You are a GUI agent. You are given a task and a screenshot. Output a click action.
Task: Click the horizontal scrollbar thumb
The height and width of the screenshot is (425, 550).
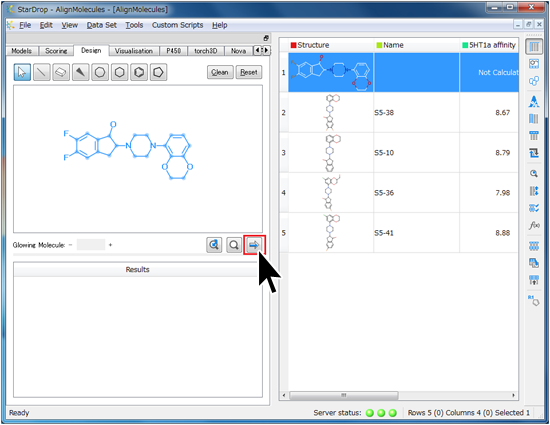tap(344, 395)
